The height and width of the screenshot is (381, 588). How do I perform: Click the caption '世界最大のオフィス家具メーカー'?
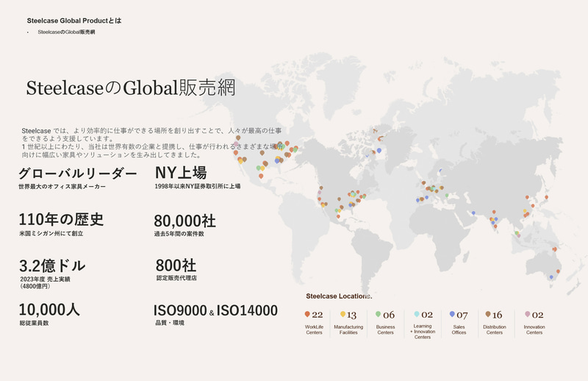tap(62, 187)
